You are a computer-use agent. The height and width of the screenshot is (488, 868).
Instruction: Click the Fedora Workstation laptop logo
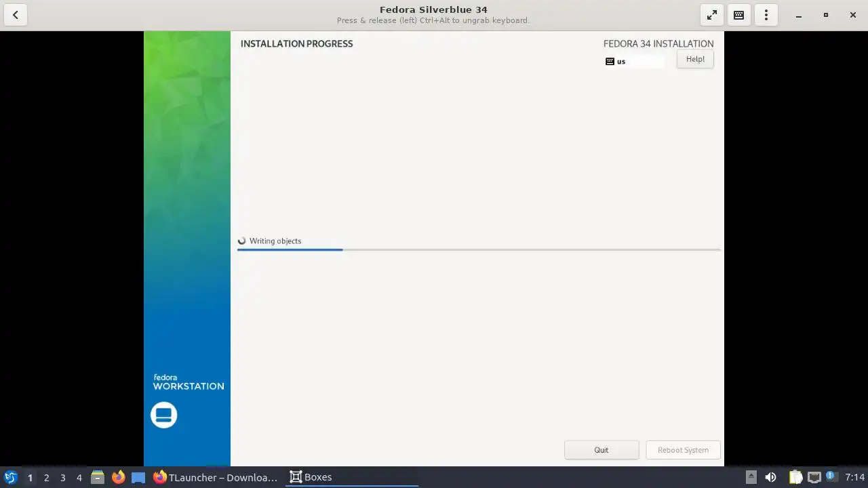pyautogui.click(x=163, y=415)
